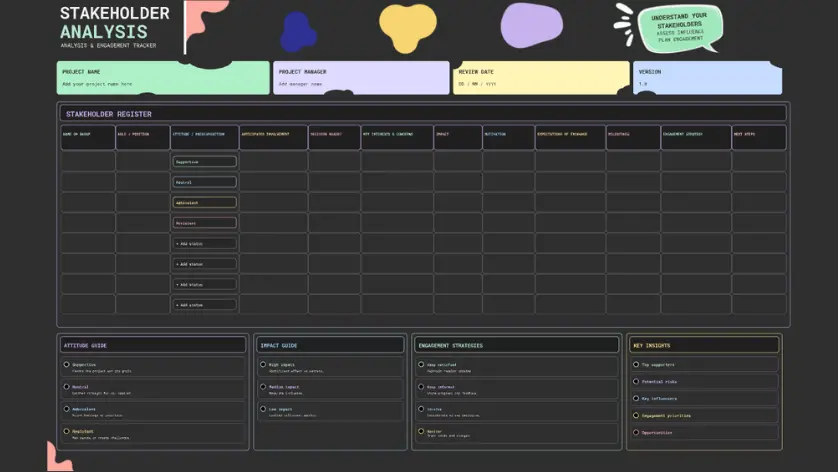
Task: Click the Stakeholder Register heading
Action: pyautogui.click(x=109, y=114)
